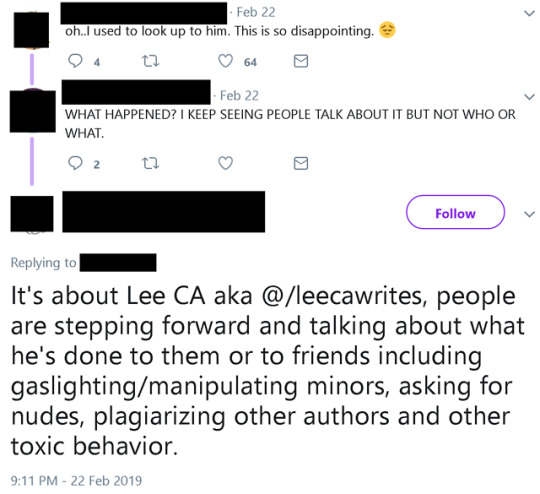Open the chevron menu next to Follow
The image size is (540, 494).
pos(529,214)
